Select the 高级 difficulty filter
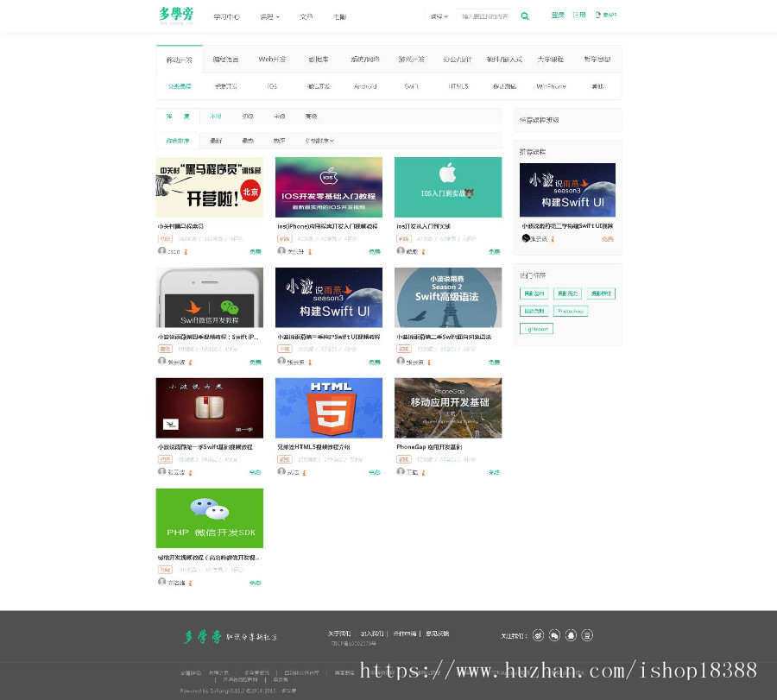The width and height of the screenshot is (777, 700). coord(311,117)
